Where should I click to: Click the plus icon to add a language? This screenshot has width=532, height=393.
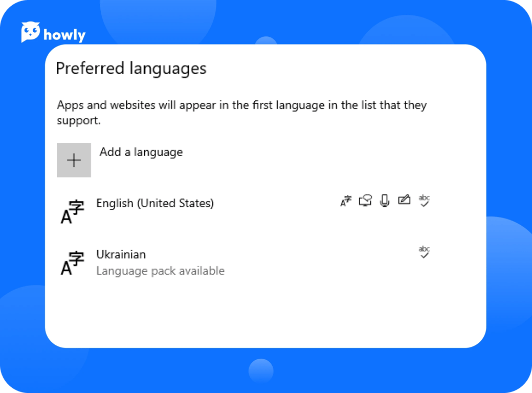(x=74, y=160)
